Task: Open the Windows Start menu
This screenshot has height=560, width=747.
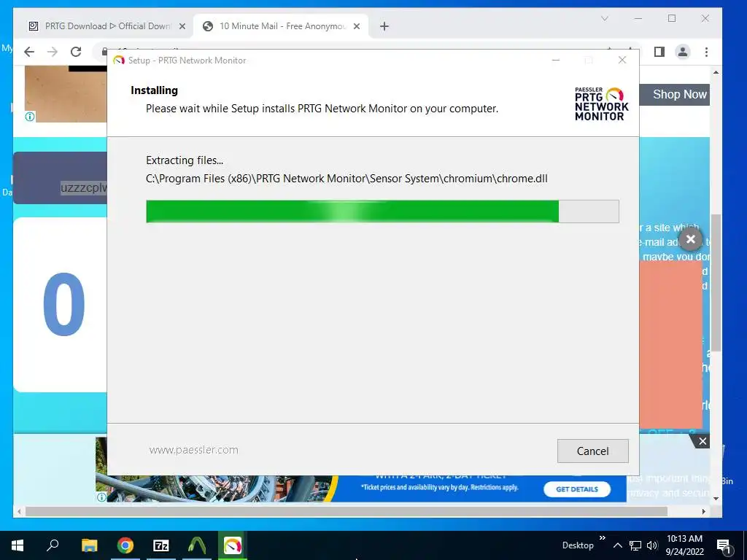Action: coord(18,545)
